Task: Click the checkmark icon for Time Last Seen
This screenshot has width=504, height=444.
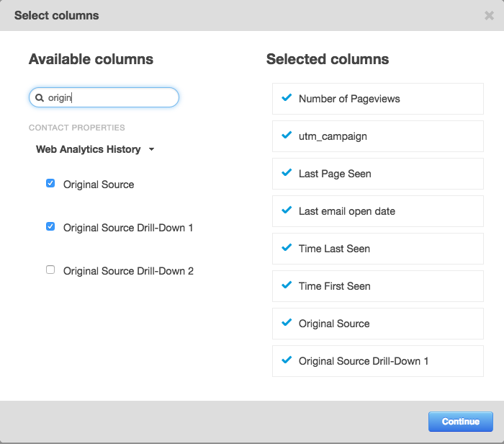Action: click(287, 248)
